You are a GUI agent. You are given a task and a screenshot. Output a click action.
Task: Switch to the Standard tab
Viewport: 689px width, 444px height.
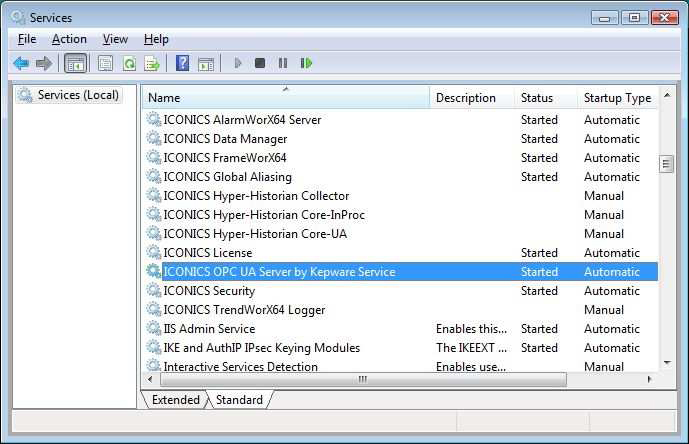(x=239, y=400)
